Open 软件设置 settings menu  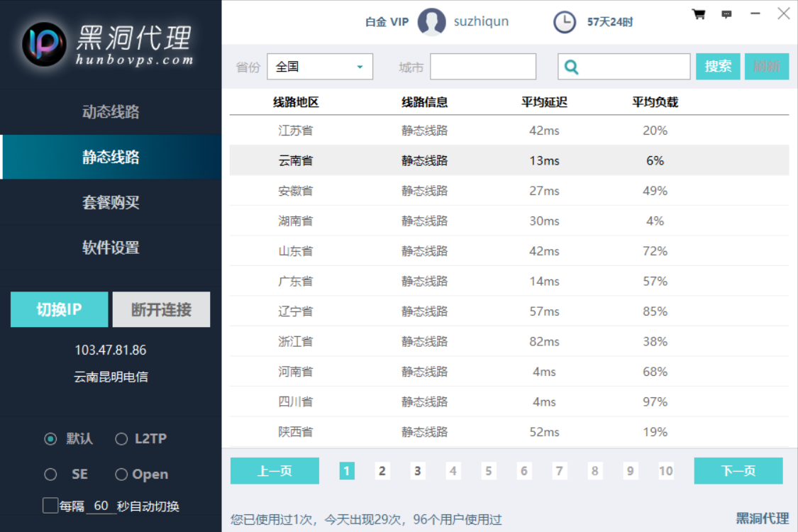tap(111, 248)
